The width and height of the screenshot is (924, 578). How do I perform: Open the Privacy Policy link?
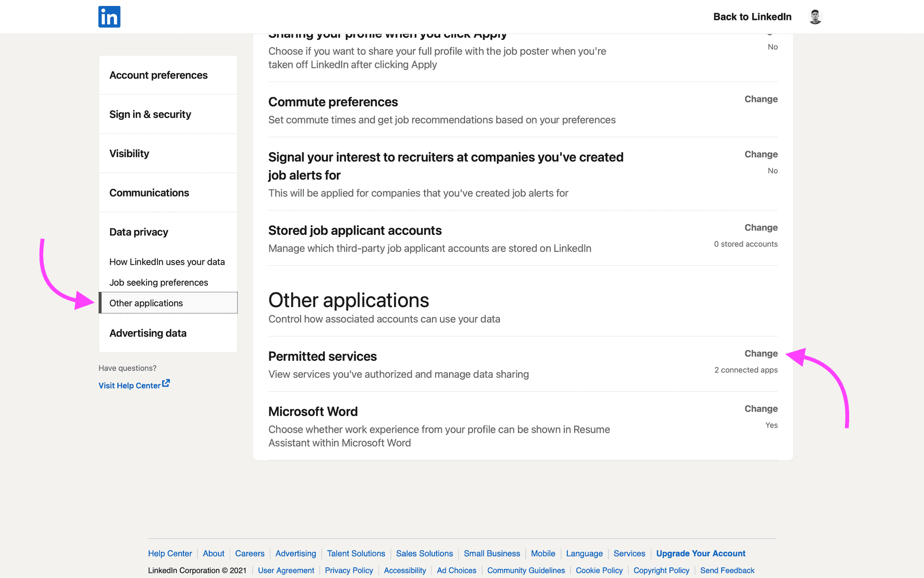pyautogui.click(x=349, y=571)
